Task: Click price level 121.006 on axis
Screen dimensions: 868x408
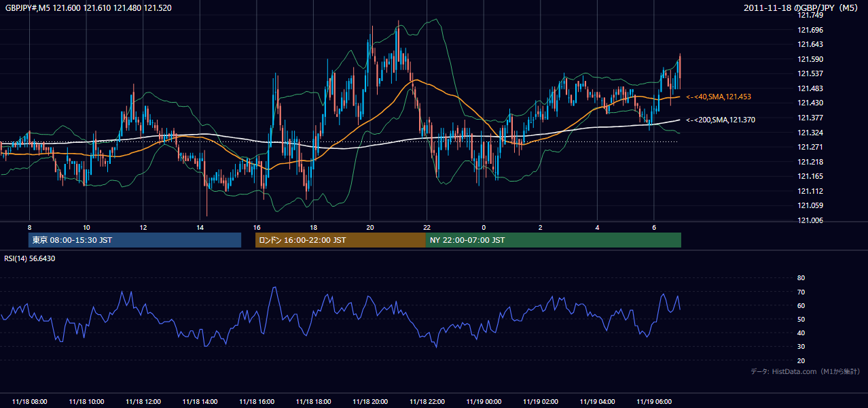Action: point(810,220)
